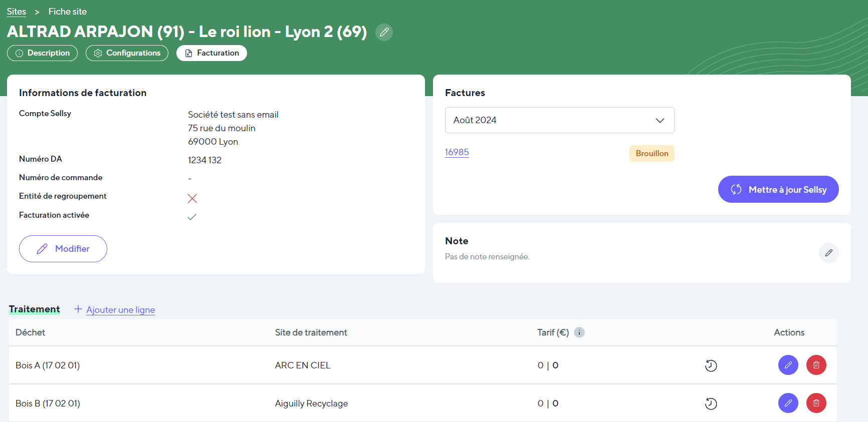
Task: Click the Brouillon status badge
Action: [652, 153]
